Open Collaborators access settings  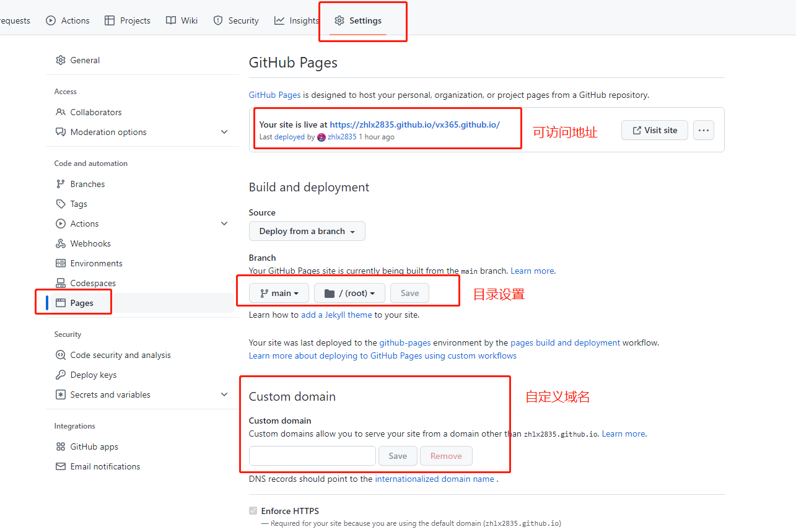(95, 111)
